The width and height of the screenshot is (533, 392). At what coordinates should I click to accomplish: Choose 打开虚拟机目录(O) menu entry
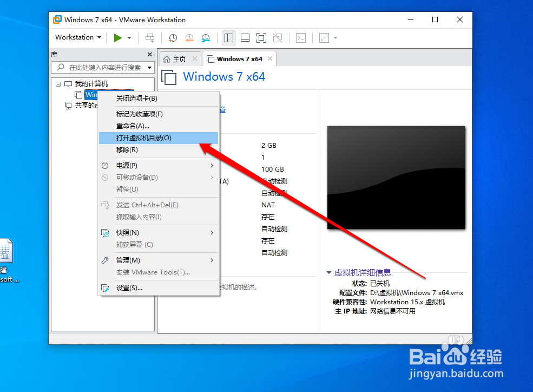(x=159, y=138)
